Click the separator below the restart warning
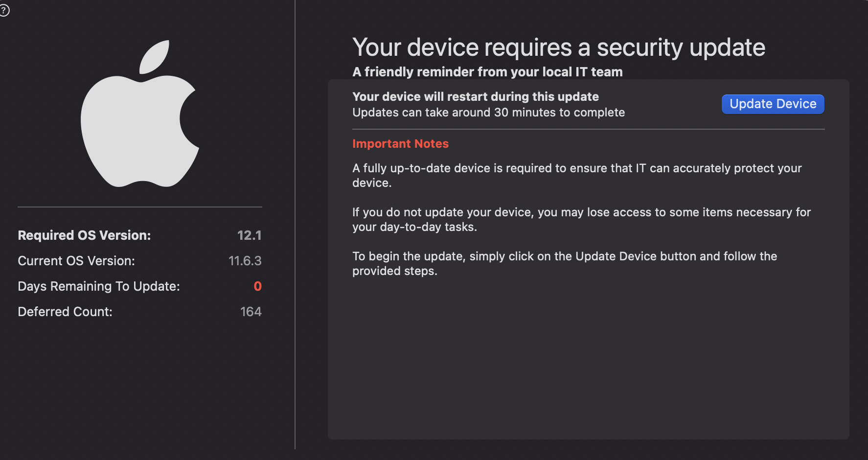This screenshot has height=460, width=868. (588, 129)
